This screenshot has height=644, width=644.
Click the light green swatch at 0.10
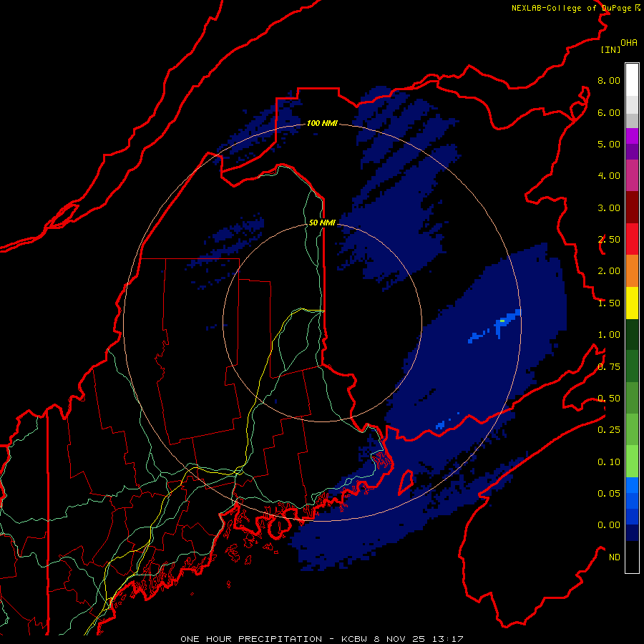[x=632, y=462]
